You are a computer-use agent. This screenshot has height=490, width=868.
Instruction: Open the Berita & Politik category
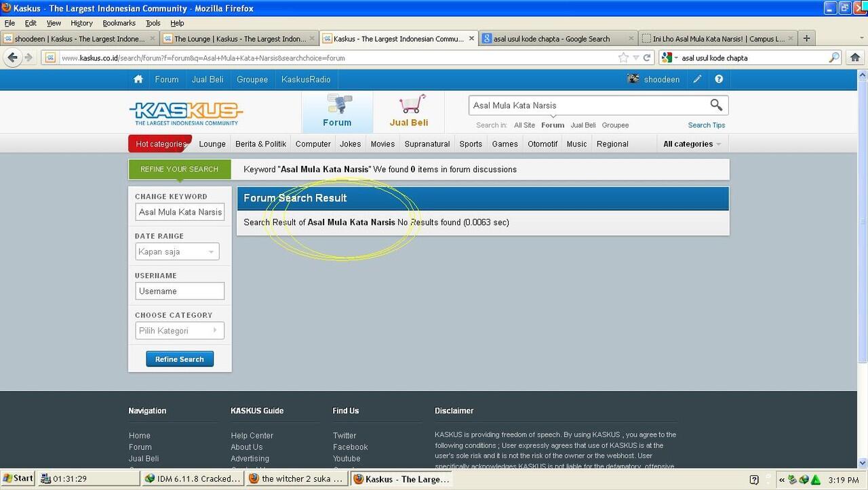(x=261, y=144)
